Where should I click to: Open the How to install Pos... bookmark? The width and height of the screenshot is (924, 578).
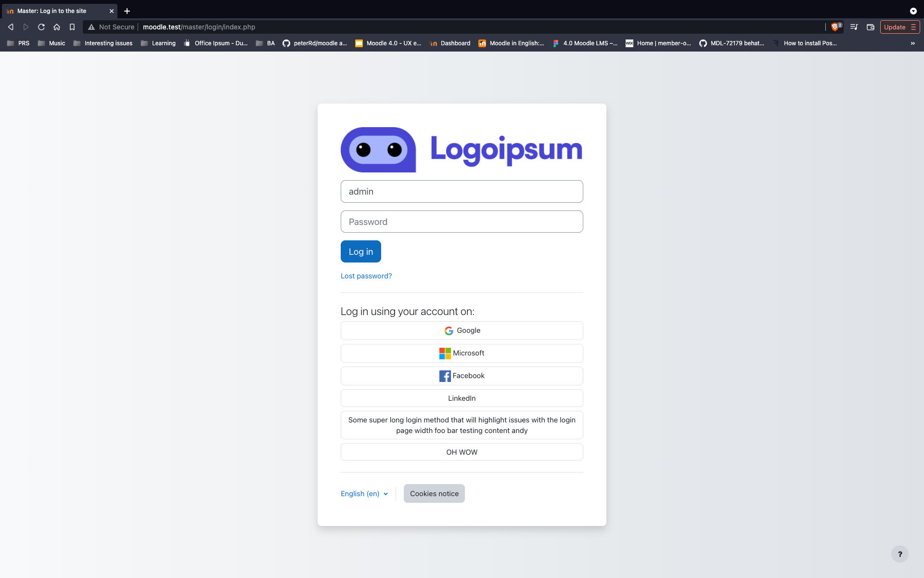point(805,43)
